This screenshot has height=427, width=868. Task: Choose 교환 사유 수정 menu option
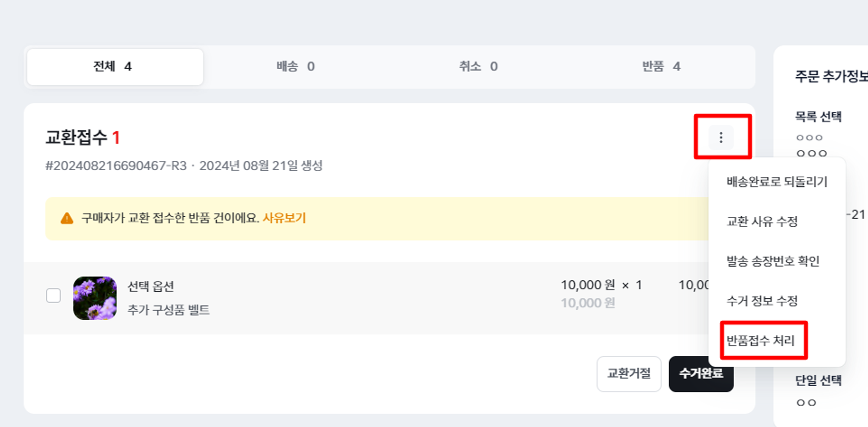762,222
